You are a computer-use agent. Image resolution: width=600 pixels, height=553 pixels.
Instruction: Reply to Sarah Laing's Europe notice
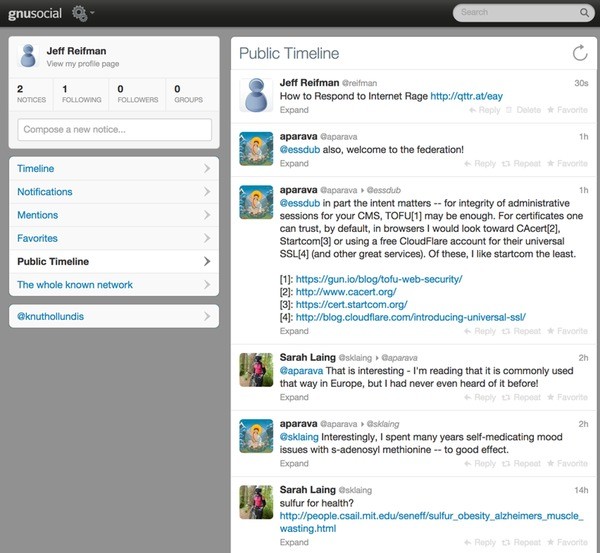pyautogui.click(x=480, y=397)
